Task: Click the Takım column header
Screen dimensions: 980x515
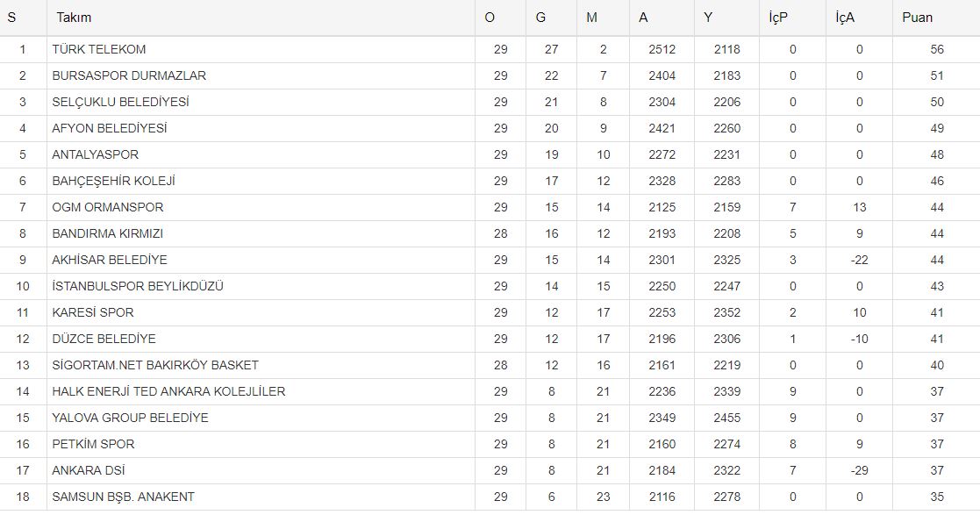Action: (x=74, y=18)
